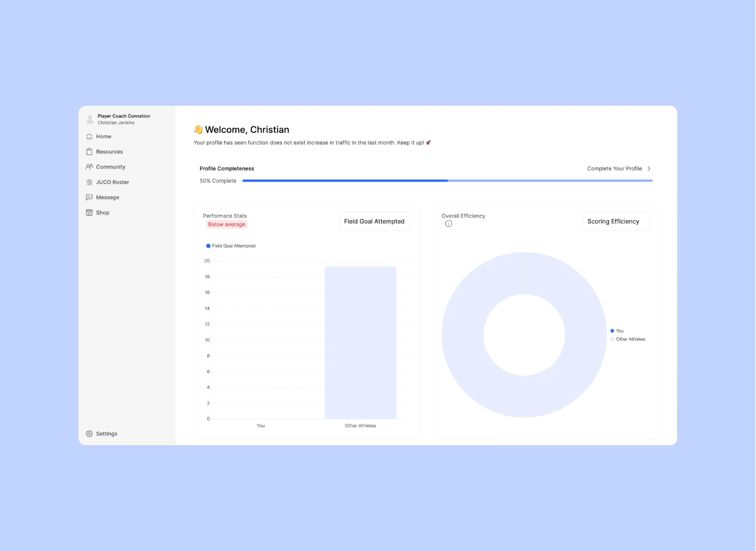This screenshot has height=551, width=756.
Task: Open the JUCO Roster menu item
Action: point(113,182)
